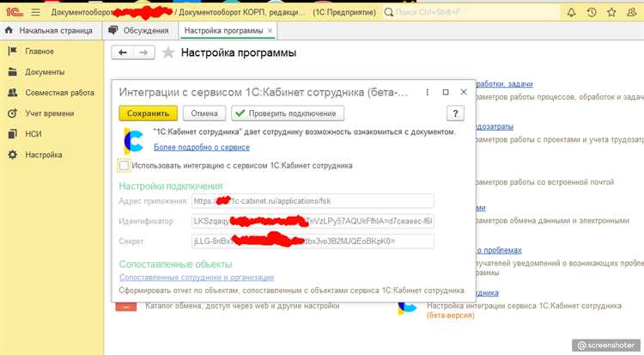Open Учет времени section
The width and height of the screenshot is (644, 355).
click(x=49, y=113)
